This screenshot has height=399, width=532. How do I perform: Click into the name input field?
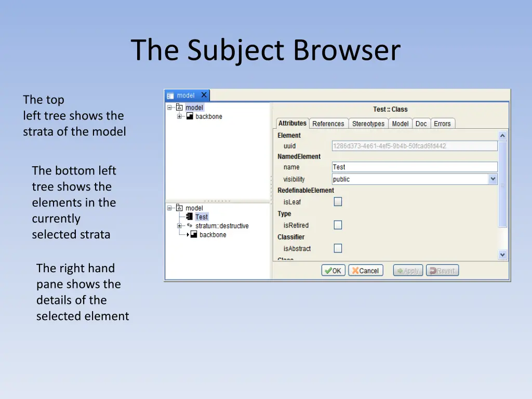tap(414, 167)
